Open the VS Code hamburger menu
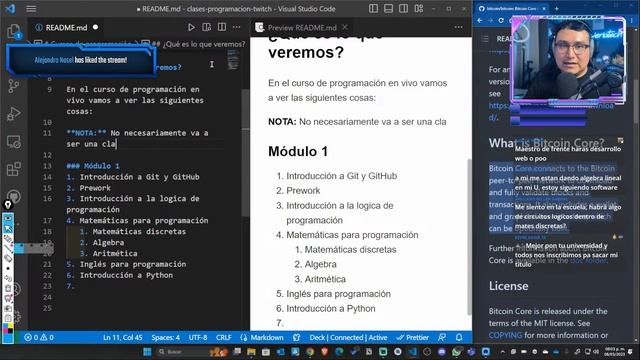Screen dimensions: 640x360 tap(31, 9)
